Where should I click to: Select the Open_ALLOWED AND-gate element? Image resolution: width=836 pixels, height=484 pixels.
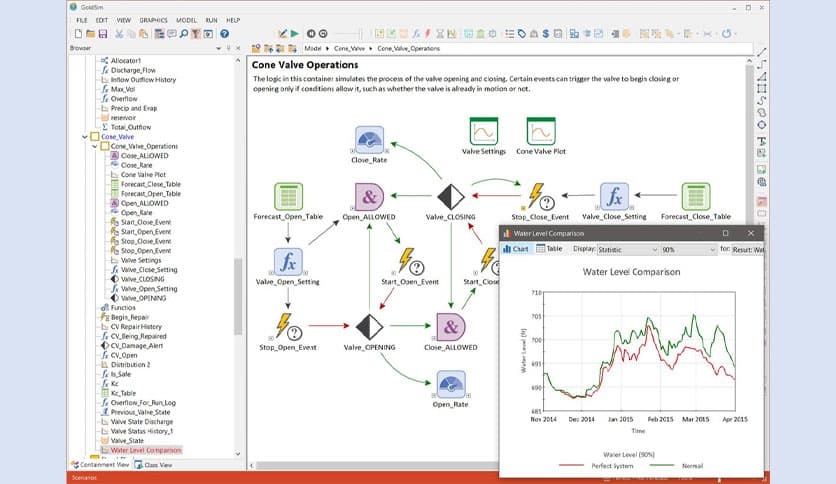click(x=370, y=196)
